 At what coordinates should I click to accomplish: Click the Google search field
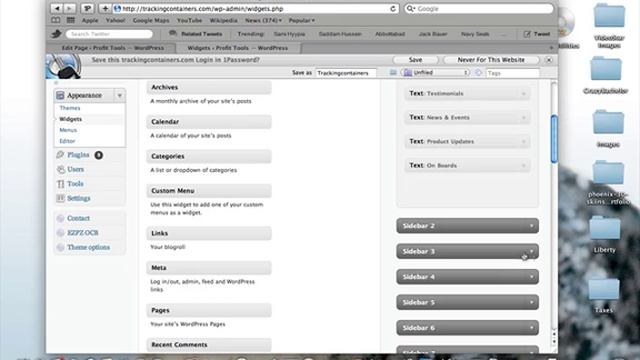click(479, 9)
